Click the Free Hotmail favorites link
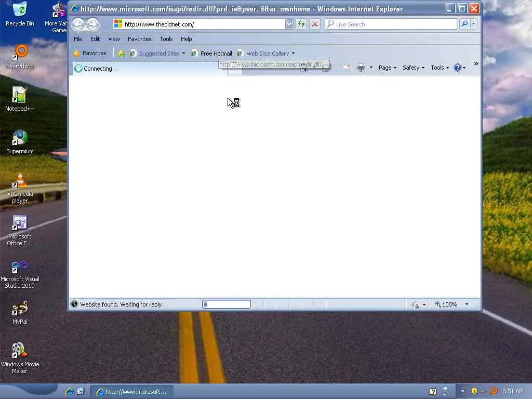532x399 pixels. 212,54
